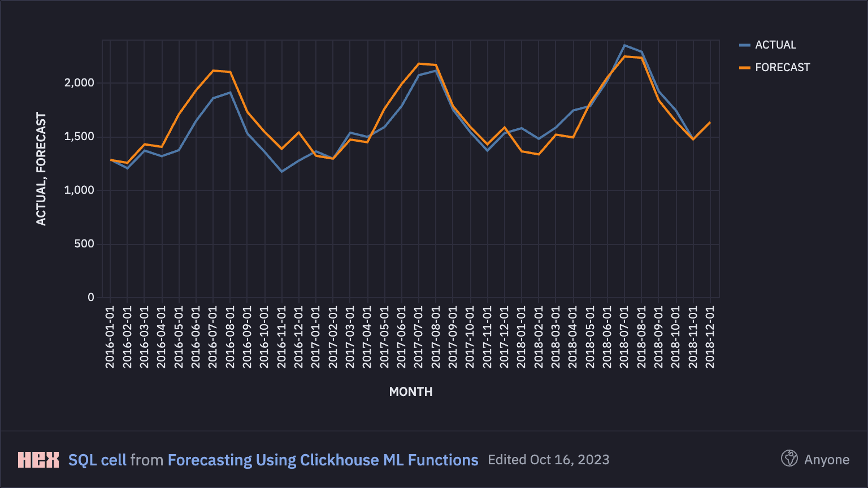This screenshot has height=488, width=868.
Task: Click the globe icon beside Anyone
Action: (789, 459)
